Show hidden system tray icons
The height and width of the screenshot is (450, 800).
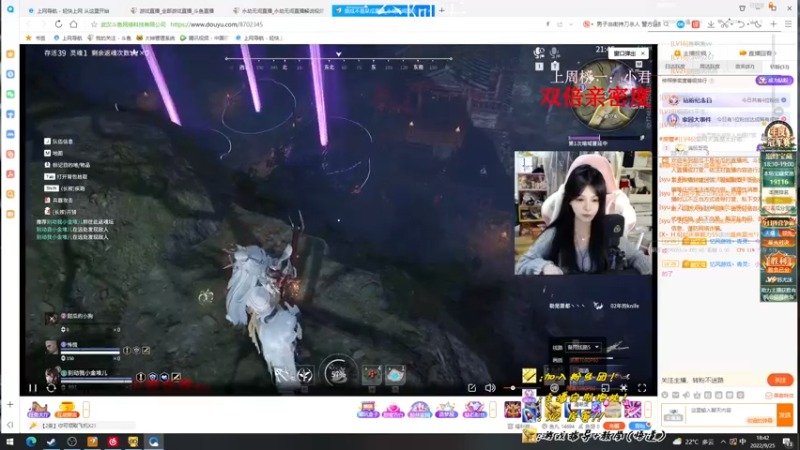pyautogui.click(x=723, y=442)
